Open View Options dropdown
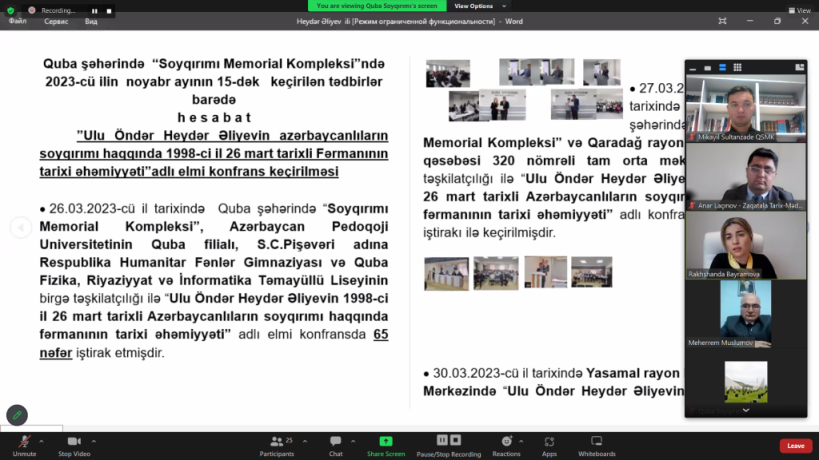819x460 pixels. click(479, 6)
